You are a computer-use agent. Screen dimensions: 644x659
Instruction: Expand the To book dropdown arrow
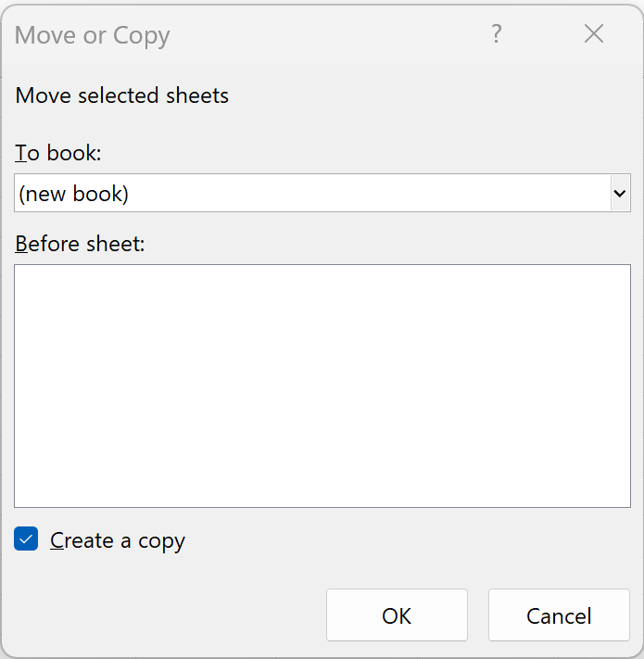[x=620, y=194]
